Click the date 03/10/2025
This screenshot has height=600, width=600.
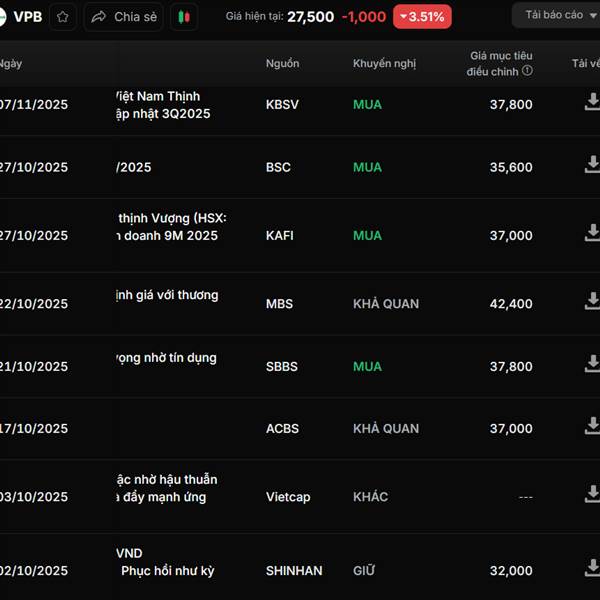pos(34,497)
